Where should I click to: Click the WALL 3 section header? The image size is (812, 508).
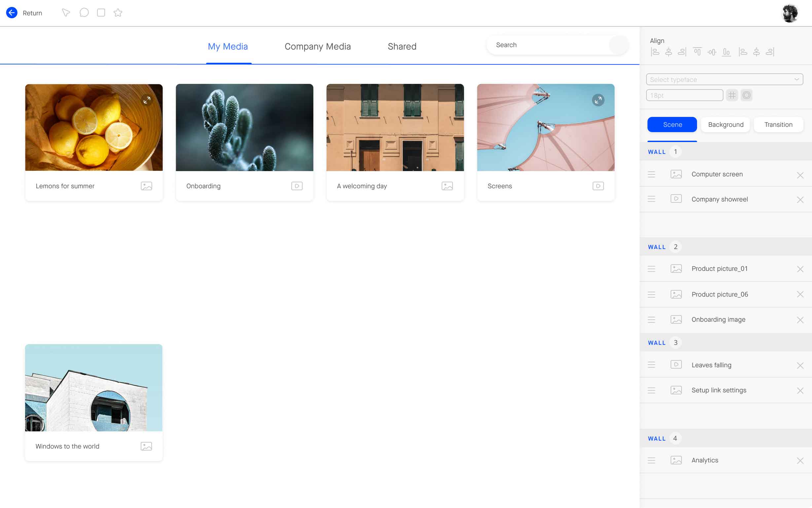(726, 343)
